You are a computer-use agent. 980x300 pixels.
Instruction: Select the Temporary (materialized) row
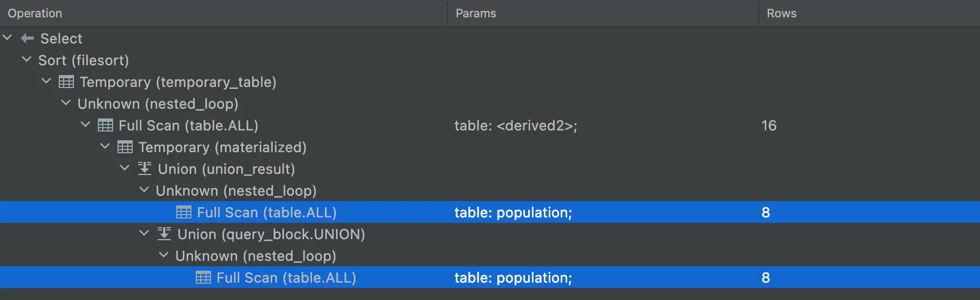[x=222, y=147]
